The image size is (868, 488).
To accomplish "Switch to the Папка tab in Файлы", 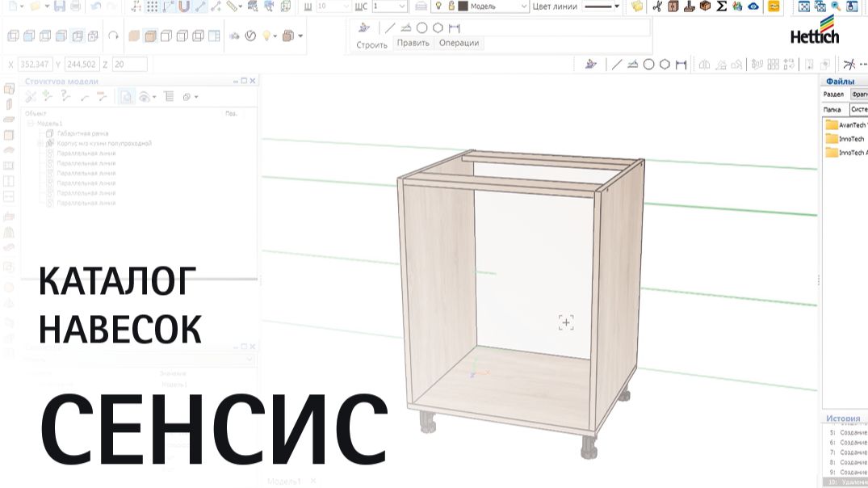I will point(832,110).
